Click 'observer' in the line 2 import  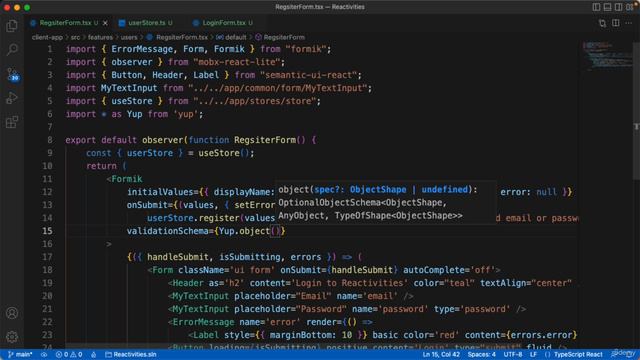click(131, 62)
